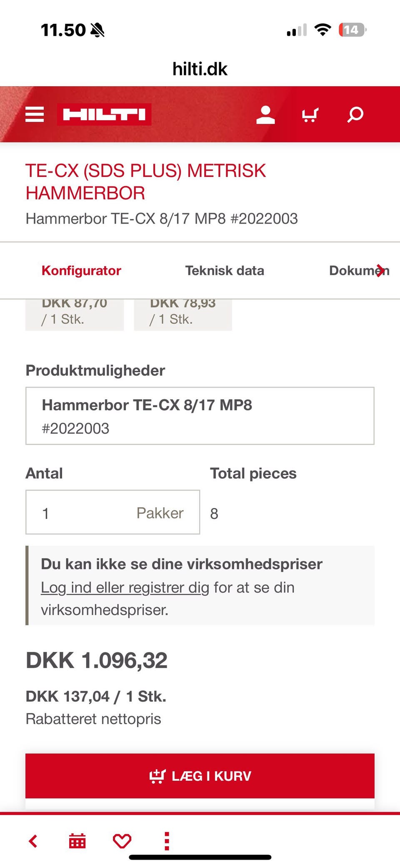Switch to the Teknisk data tab
The image size is (400, 868).
pos(225,271)
